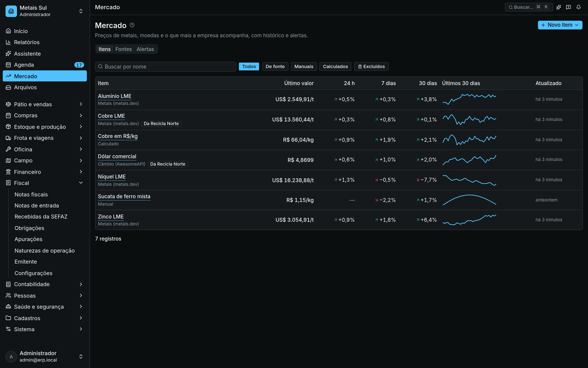Click the Arquivos drive icon in sidebar
588x368 pixels.
click(8, 87)
